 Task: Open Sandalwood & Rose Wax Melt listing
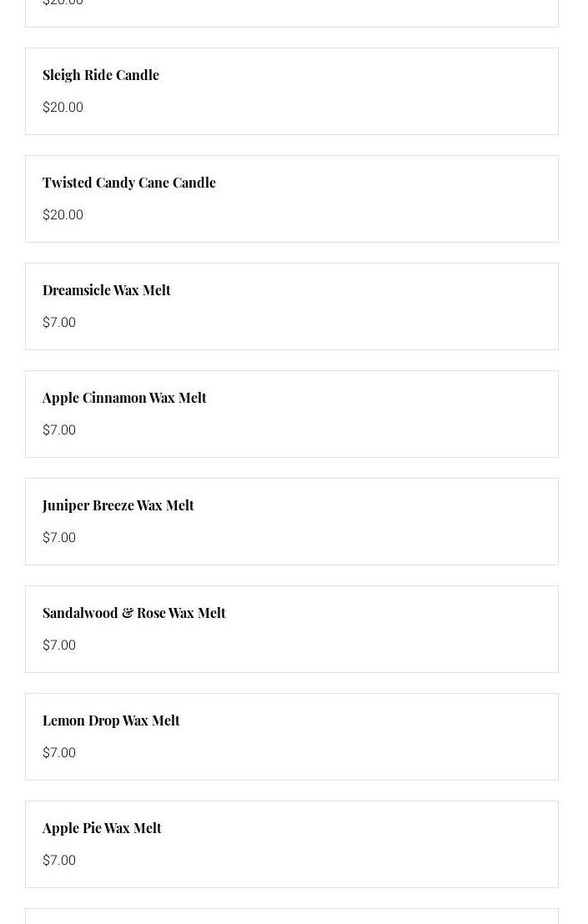[134, 613]
